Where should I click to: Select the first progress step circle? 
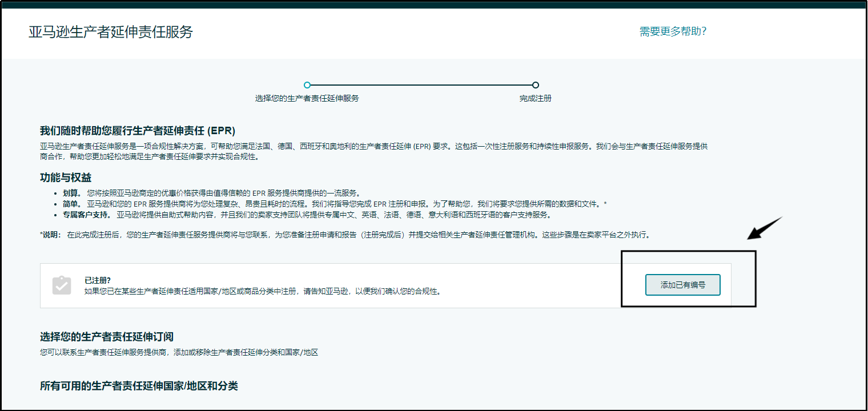point(307,85)
